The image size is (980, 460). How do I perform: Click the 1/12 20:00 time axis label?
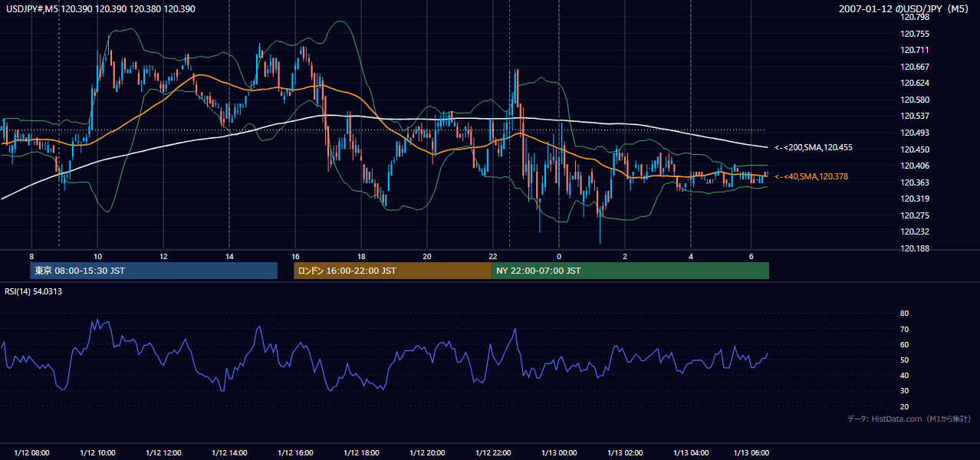pos(427,453)
